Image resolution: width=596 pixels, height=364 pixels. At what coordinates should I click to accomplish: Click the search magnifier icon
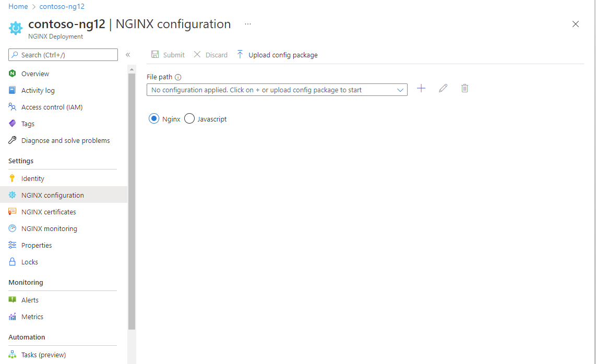tap(15, 55)
